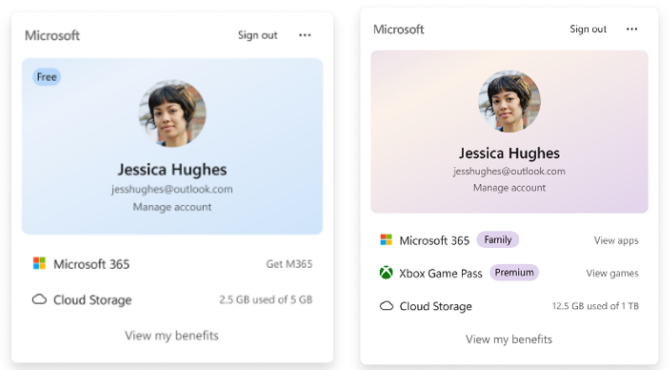The image size is (671, 370).
Task: Click View my benefits on Family card
Action: pos(509,339)
